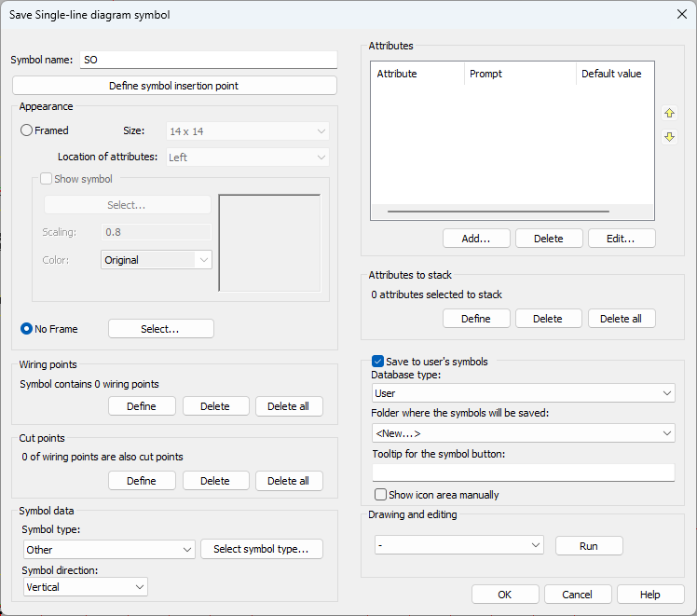
Task: Expand the Symbol direction dropdown
Action: [x=85, y=587]
